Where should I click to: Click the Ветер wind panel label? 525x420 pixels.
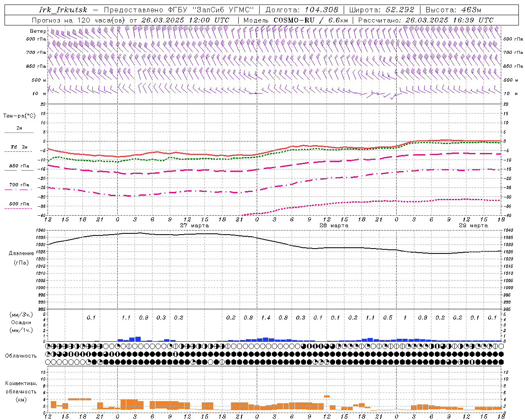pyautogui.click(x=38, y=31)
